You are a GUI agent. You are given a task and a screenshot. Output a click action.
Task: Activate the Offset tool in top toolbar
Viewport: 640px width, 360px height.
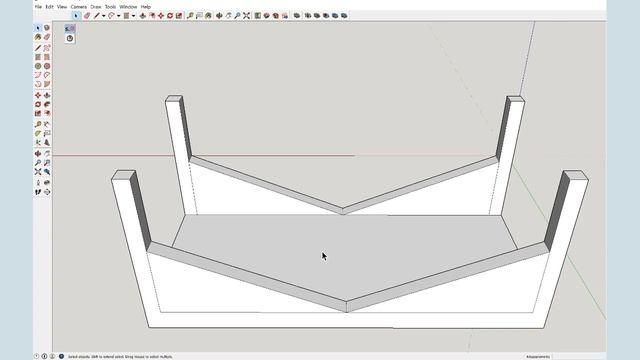[152, 16]
